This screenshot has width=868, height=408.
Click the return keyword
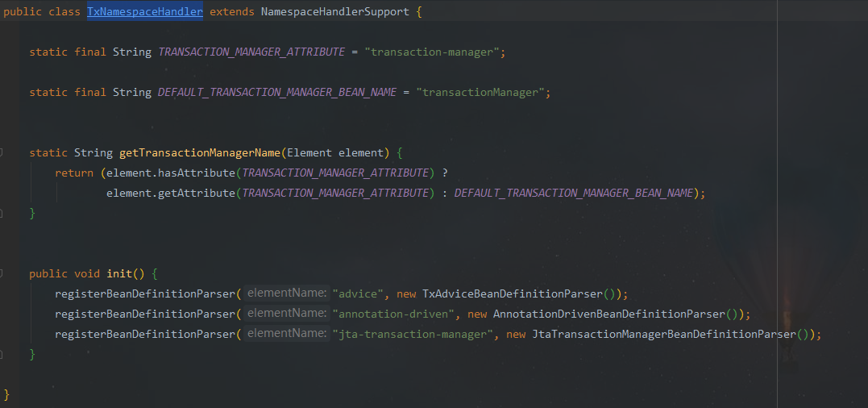click(x=74, y=173)
